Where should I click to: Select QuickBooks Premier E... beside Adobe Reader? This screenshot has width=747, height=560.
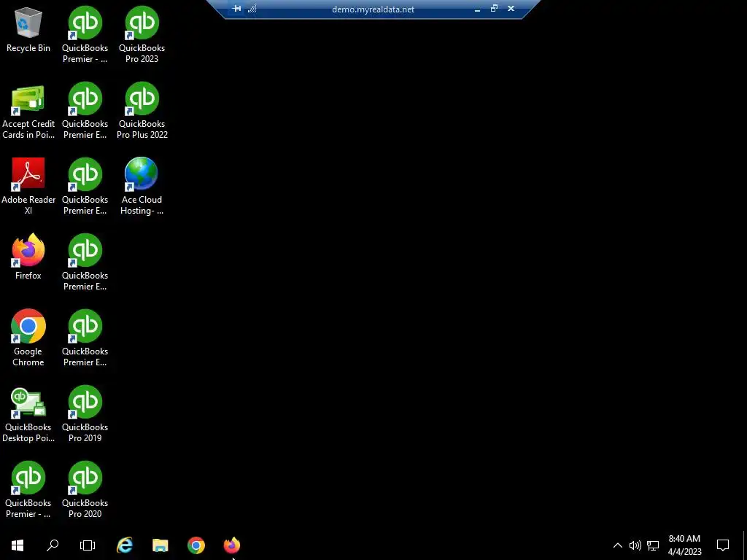(85, 186)
